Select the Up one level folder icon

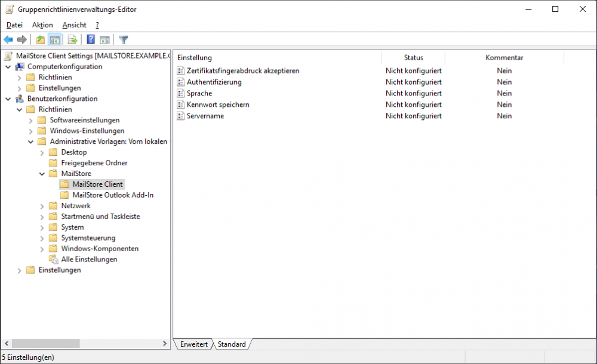pyautogui.click(x=39, y=39)
